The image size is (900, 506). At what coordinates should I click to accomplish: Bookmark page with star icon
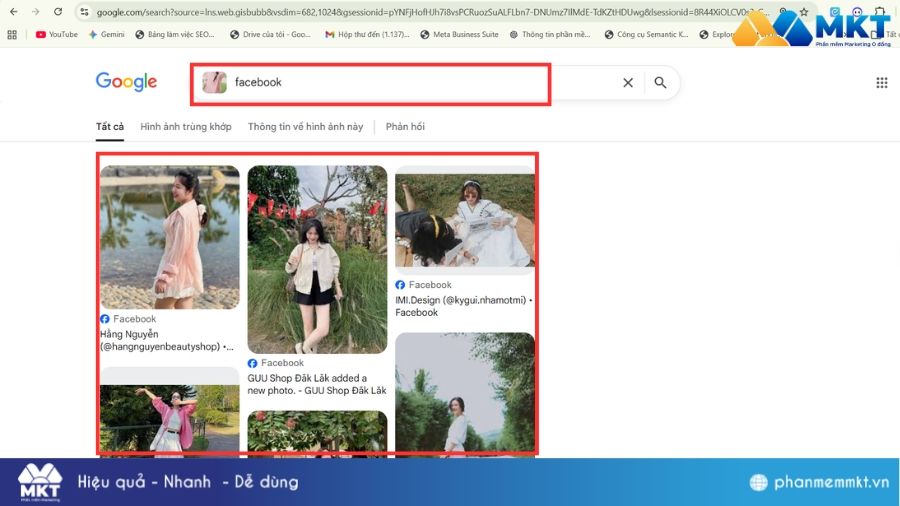click(x=804, y=11)
